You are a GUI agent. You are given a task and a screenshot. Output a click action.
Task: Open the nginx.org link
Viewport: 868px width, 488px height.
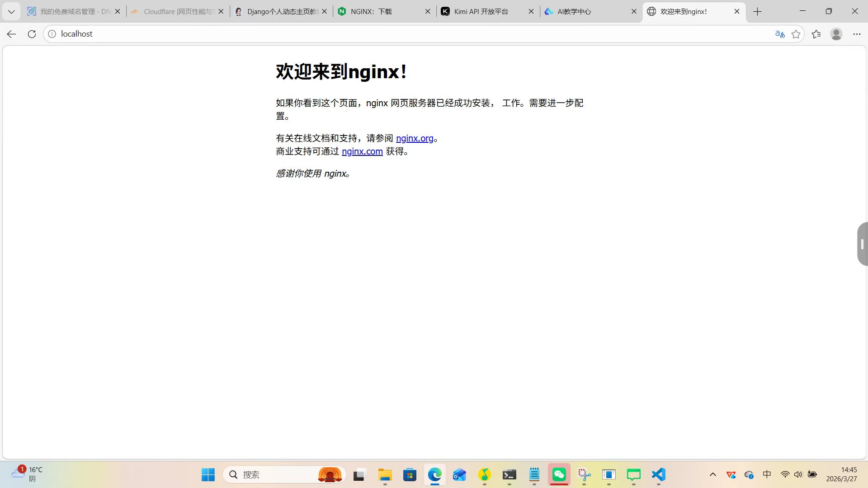pyautogui.click(x=415, y=138)
